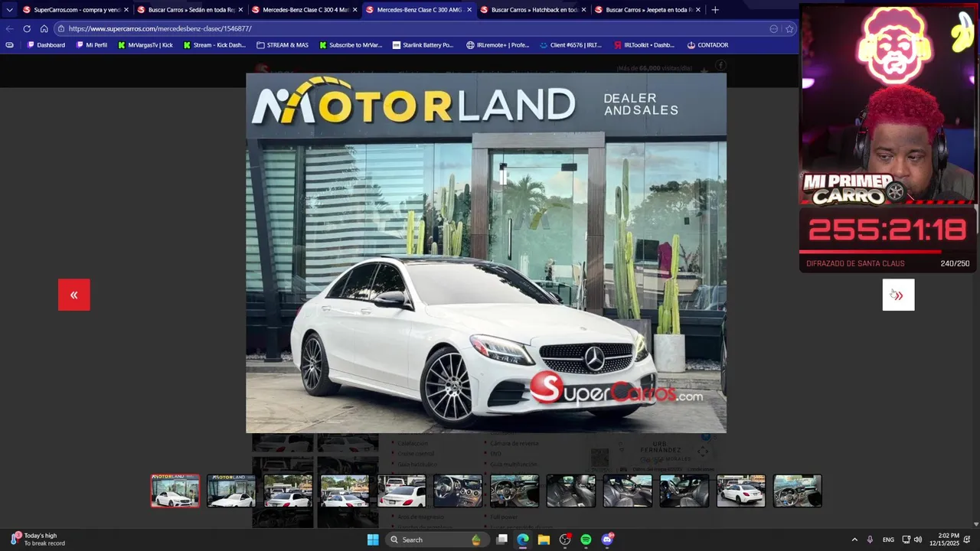Image resolution: width=980 pixels, height=551 pixels.
Task: Select the eleventh thumbnail of the white car rear
Action: [x=741, y=491]
